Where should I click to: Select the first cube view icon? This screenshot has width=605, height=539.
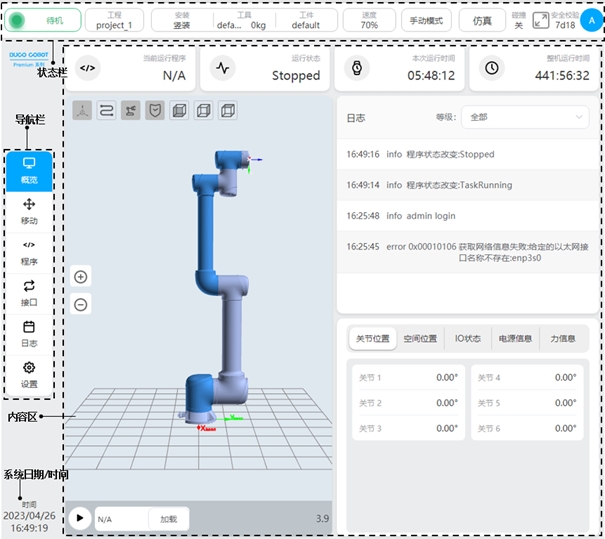tap(179, 111)
